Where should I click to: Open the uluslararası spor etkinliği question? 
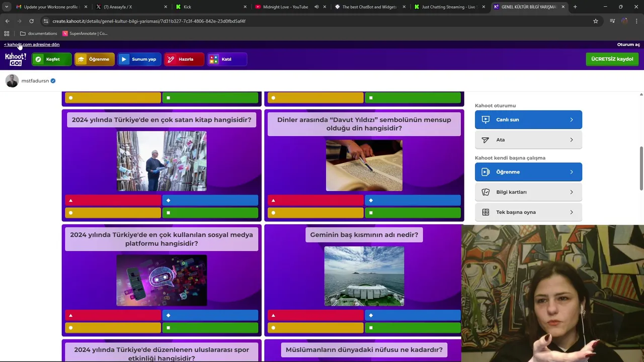tap(162, 353)
